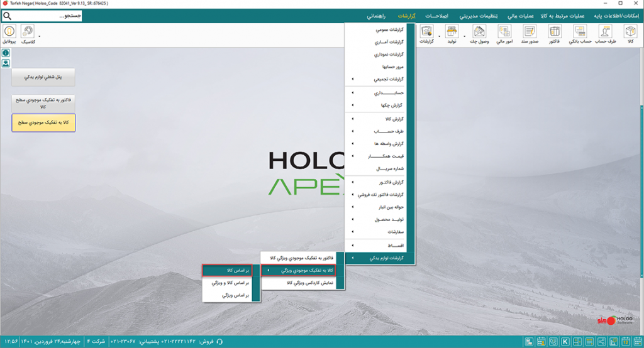Open the فاکتور (invoice) toolbar icon
The image size is (644, 348).
point(555,34)
